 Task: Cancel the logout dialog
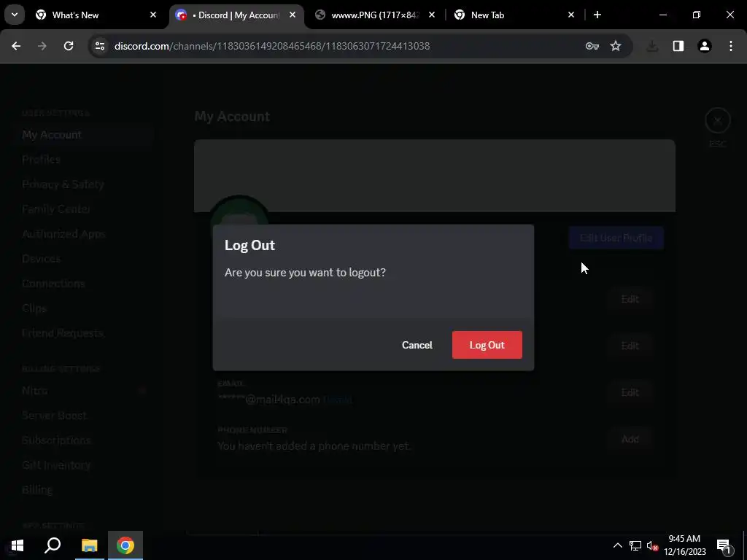coord(417,345)
